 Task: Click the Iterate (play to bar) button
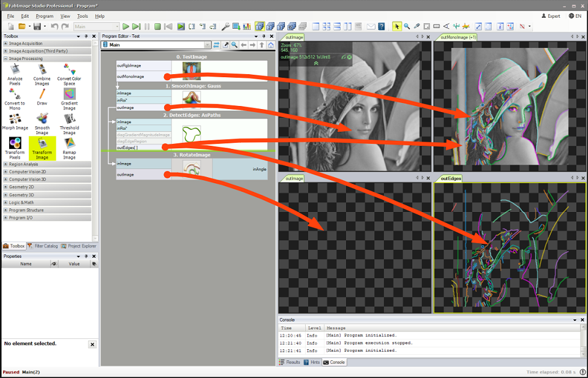[x=137, y=26]
